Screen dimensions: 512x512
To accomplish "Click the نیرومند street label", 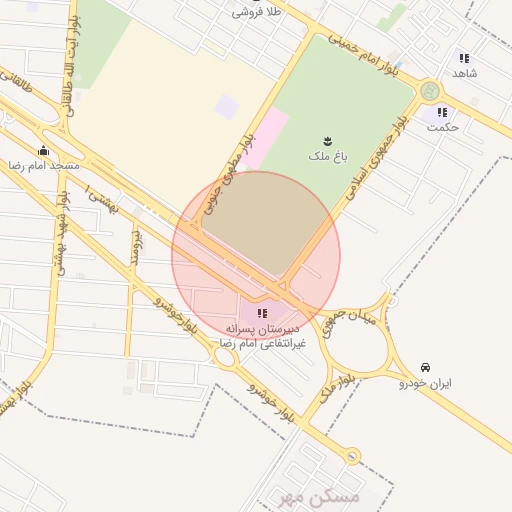I will click(137, 248).
